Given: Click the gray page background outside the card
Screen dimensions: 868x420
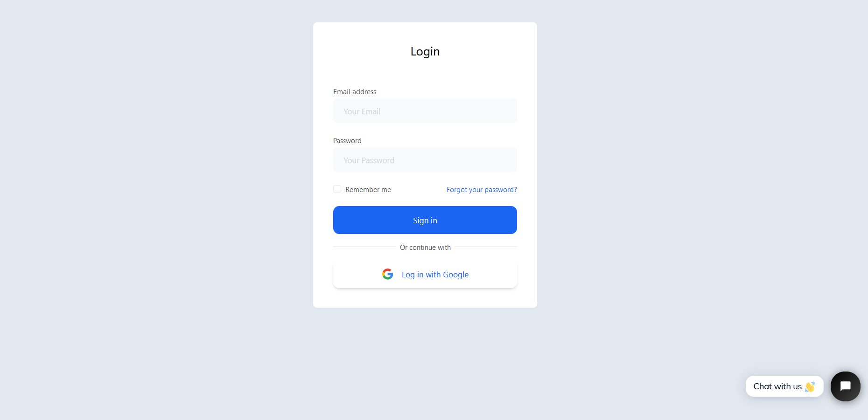Looking at the screenshot, I should pyautogui.click(x=154, y=210).
